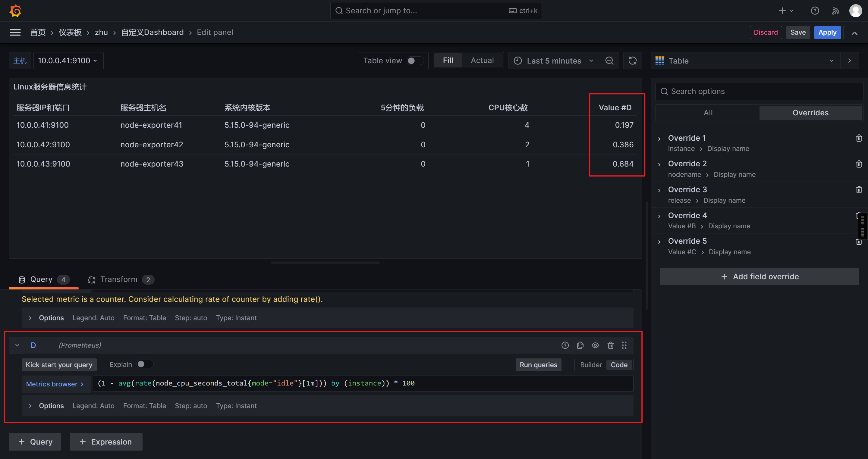Open the help question mark icon
The height and width of the screenshot is (459, 868).
815,11
